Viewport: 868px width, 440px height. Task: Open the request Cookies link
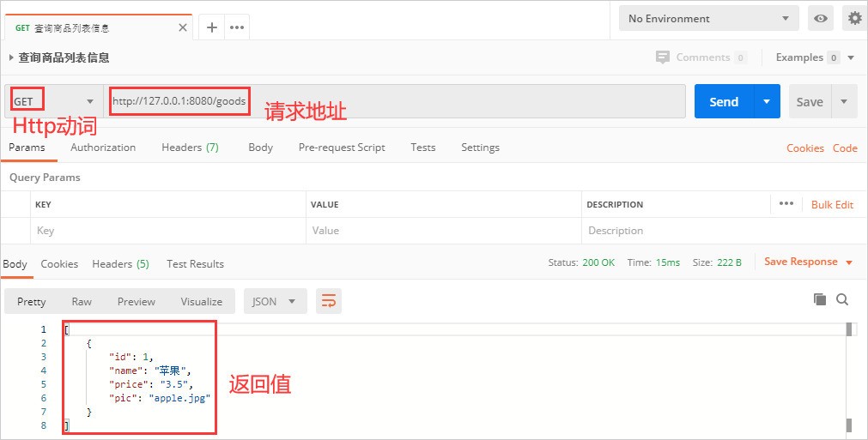click(804, 148)
